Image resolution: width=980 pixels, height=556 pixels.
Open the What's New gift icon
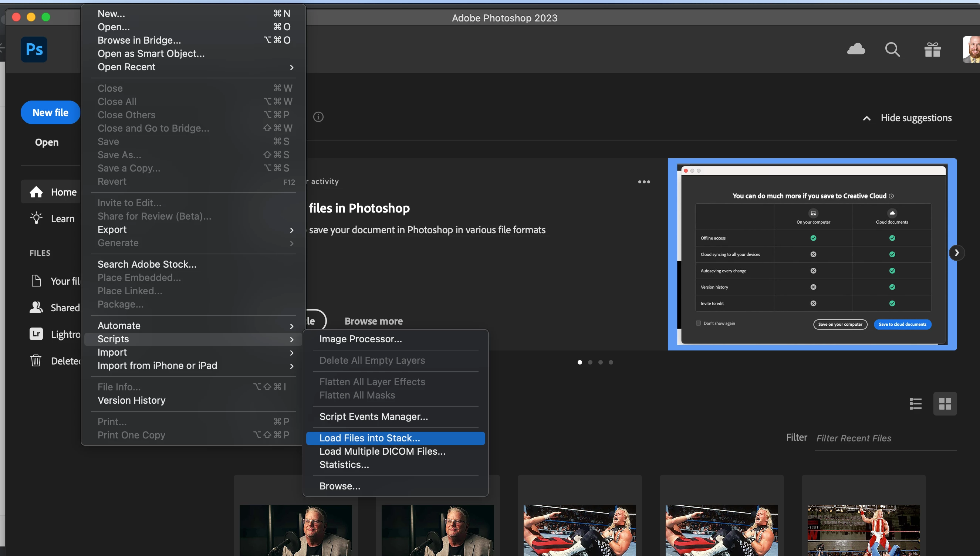coord(932,50)
